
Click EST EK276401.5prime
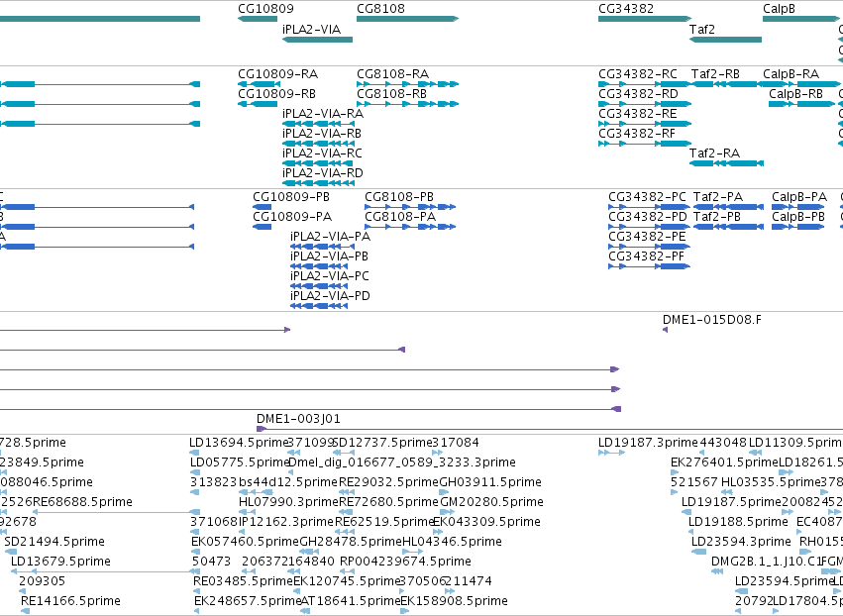point(724,462)
